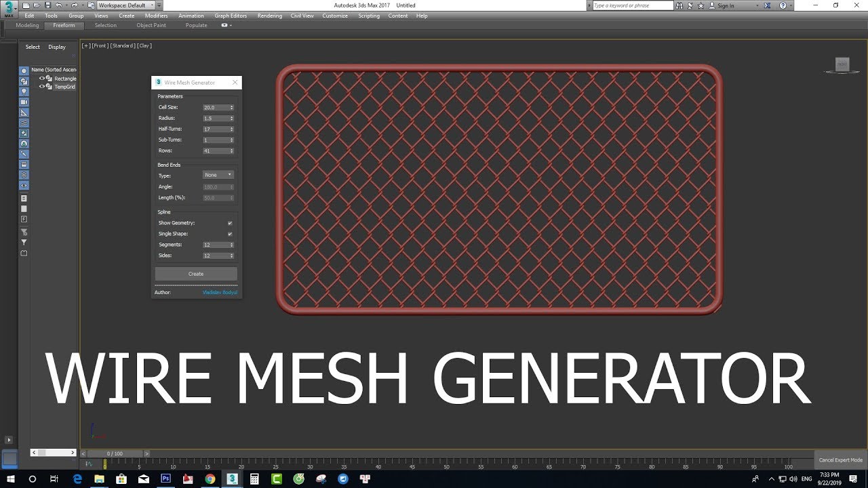Switch to the Modeling ribbon tab

(x=27, y=25)
